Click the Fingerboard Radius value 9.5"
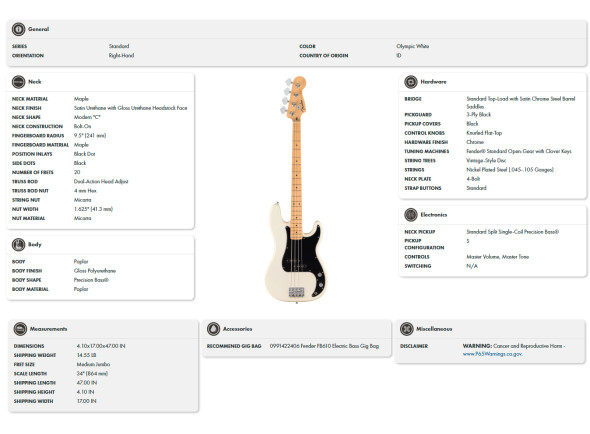Screen dimensions: 590x434 [90, 136]
